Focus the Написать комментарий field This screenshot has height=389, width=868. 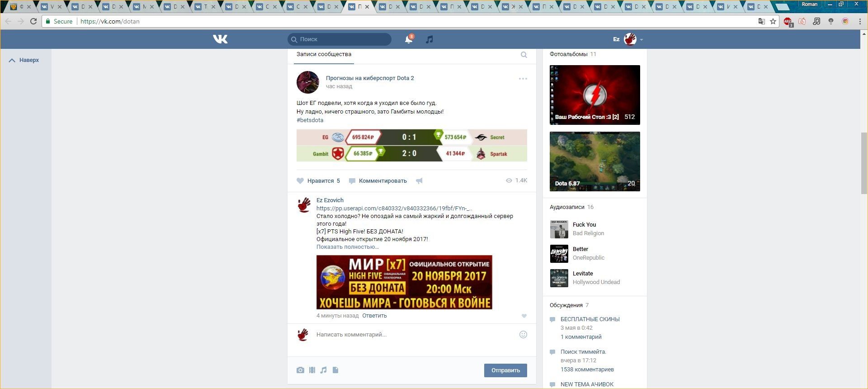(x=416, y=335)
